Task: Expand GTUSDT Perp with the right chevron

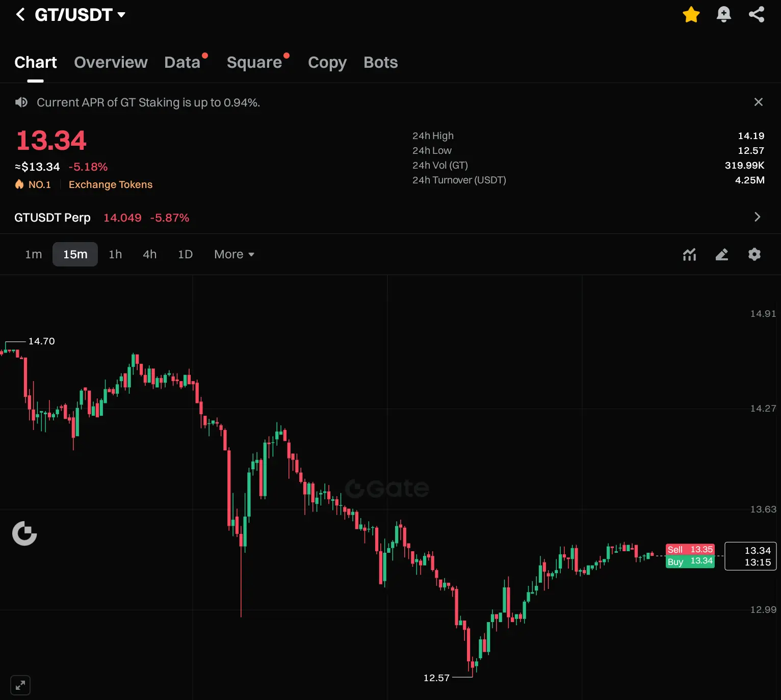Action: (758, 217)
